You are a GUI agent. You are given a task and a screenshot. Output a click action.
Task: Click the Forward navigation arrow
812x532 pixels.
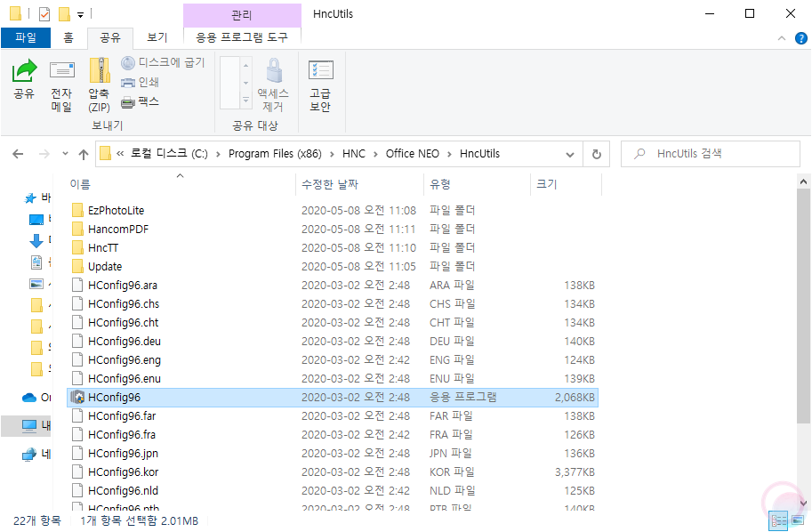click(44, 154)
